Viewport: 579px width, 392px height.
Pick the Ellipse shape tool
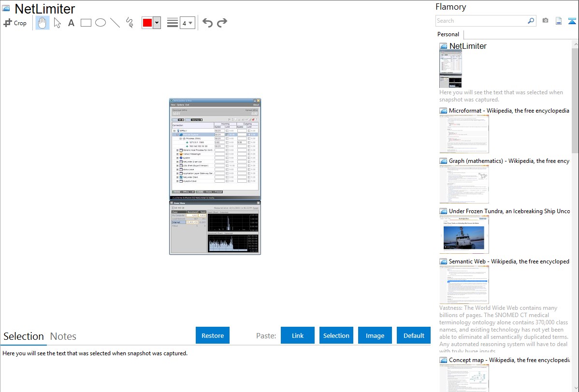101,23
